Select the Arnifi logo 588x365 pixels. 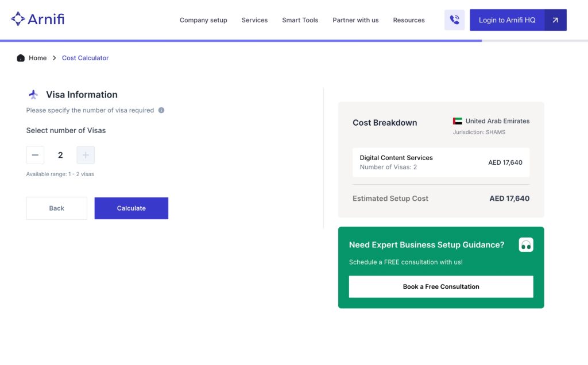(x=37, y=18)
